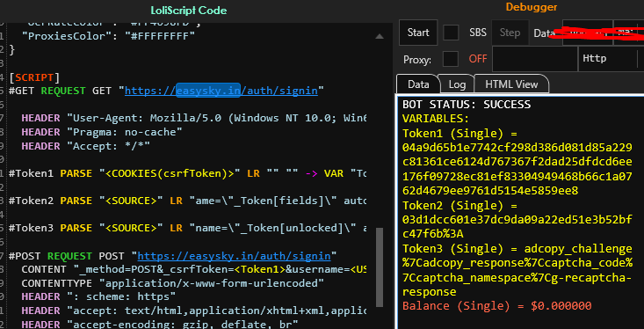Click the POST easysky.in signin URL
644x329 pixels.
point(234,256)
